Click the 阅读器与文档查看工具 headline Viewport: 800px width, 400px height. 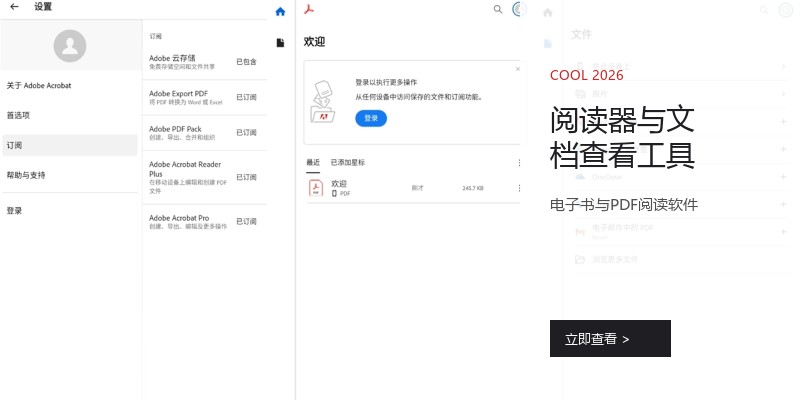pyautogui.click(x=622, y=137)
